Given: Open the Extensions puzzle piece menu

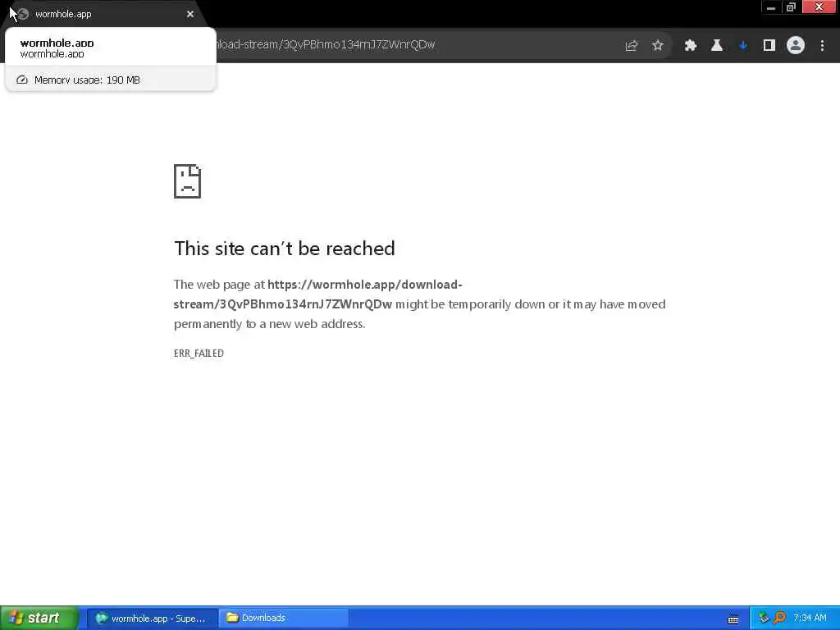Looking at the screenshot, I should click(x=691, y=46).
